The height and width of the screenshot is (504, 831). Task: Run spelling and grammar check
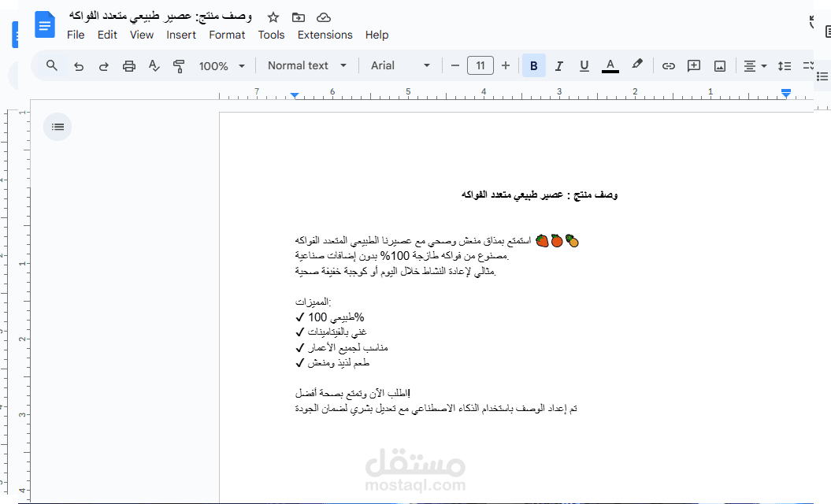pos(154,65)
